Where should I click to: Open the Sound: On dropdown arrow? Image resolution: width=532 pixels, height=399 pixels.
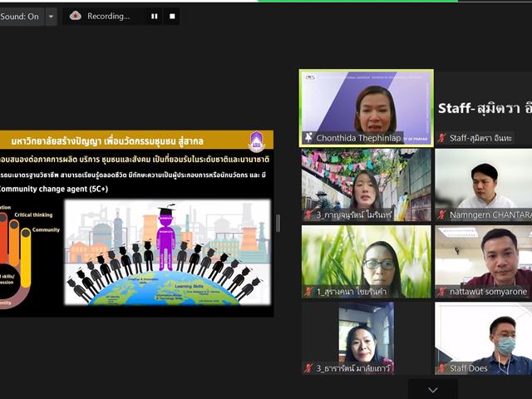coord(52,17)
